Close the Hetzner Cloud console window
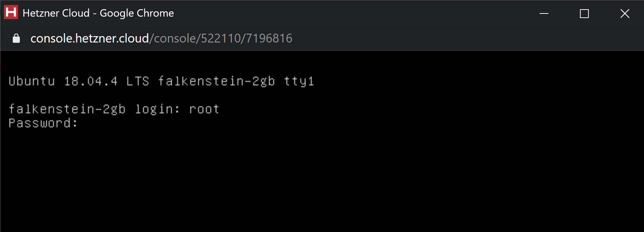Screen dimensions: 644x232 (x=625, y=13)
